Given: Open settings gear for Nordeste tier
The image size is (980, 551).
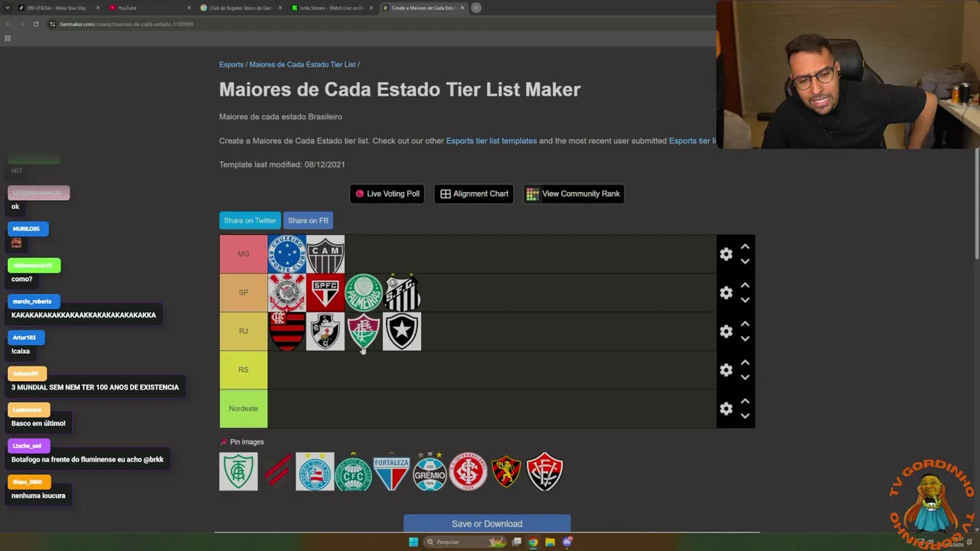Looking at the screenshot, I should click(726, 409).
